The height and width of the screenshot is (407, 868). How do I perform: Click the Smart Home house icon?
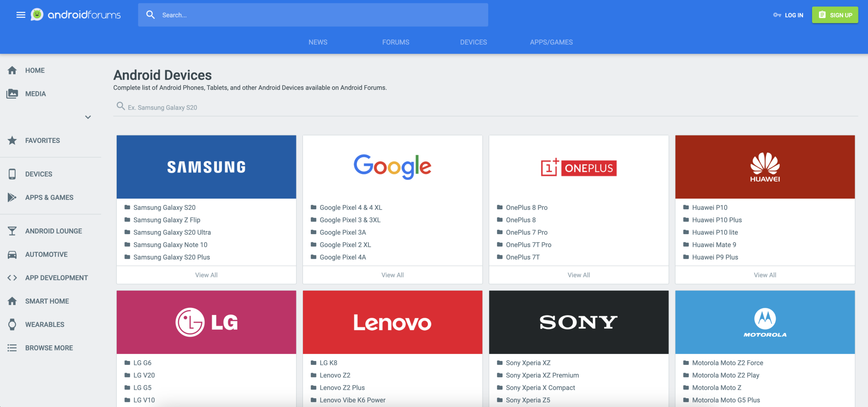pos(12,301)
